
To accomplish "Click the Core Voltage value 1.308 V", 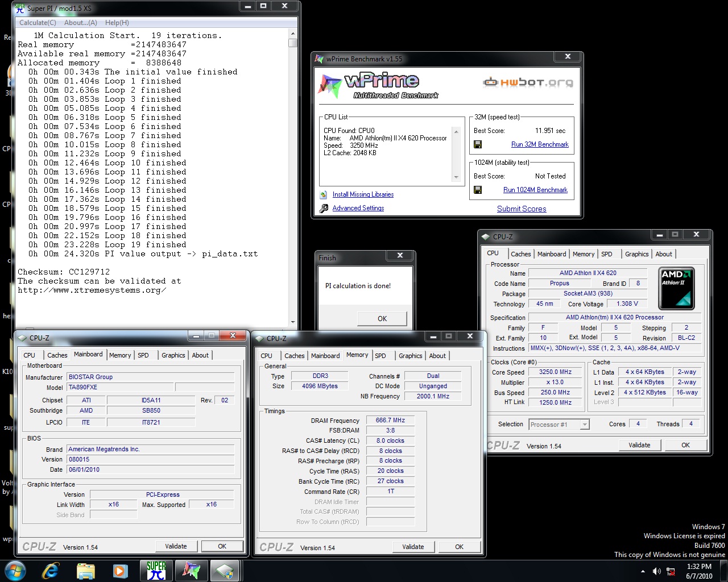I will pos(627,304).
